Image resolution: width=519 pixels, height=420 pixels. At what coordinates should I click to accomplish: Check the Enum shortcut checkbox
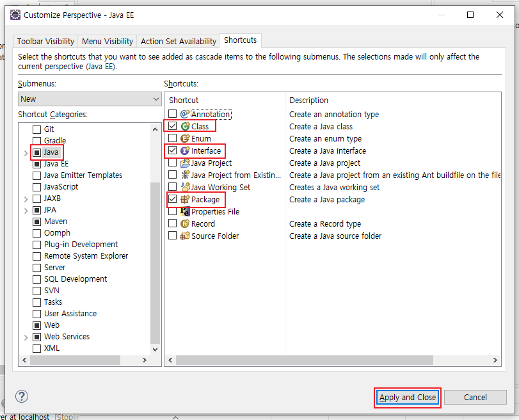tap(172, 138)
